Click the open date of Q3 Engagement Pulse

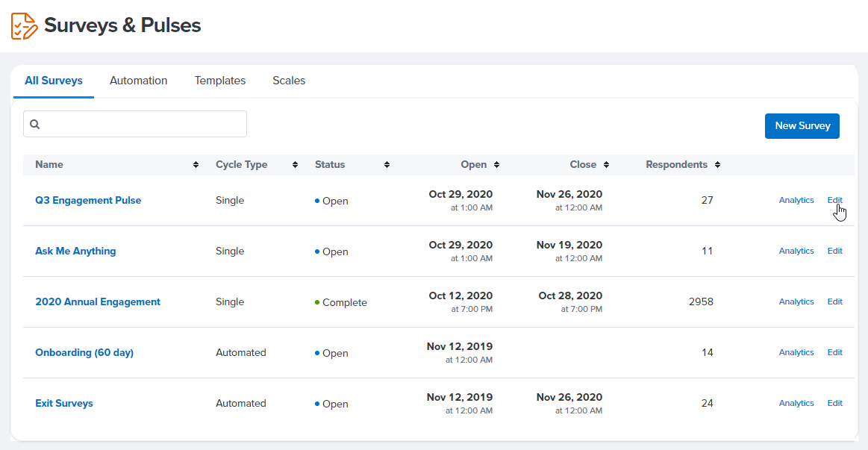click(x=460, y=200)
